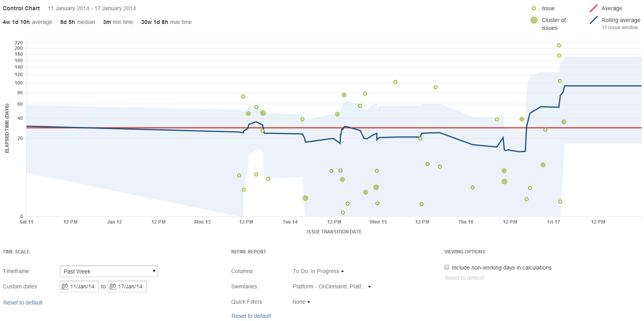Click Reset to default under Viewing Options
644x321 pixels.
pos(464,278)
